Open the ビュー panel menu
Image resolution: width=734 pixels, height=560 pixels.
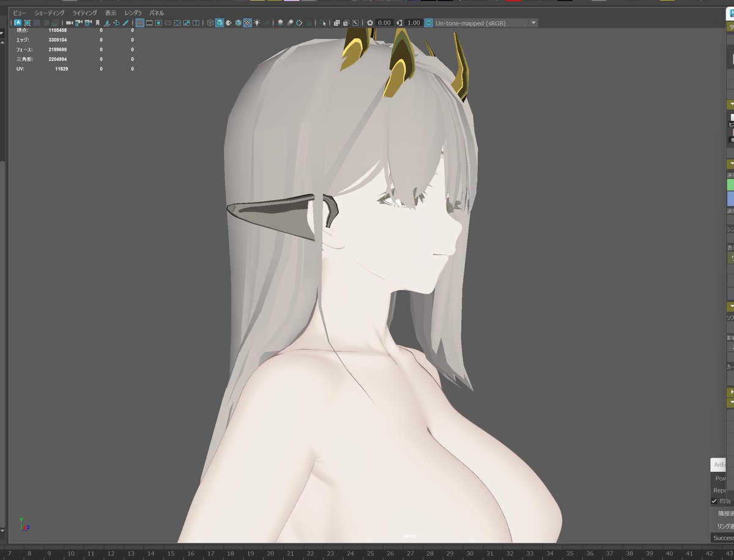coord(20,13)
